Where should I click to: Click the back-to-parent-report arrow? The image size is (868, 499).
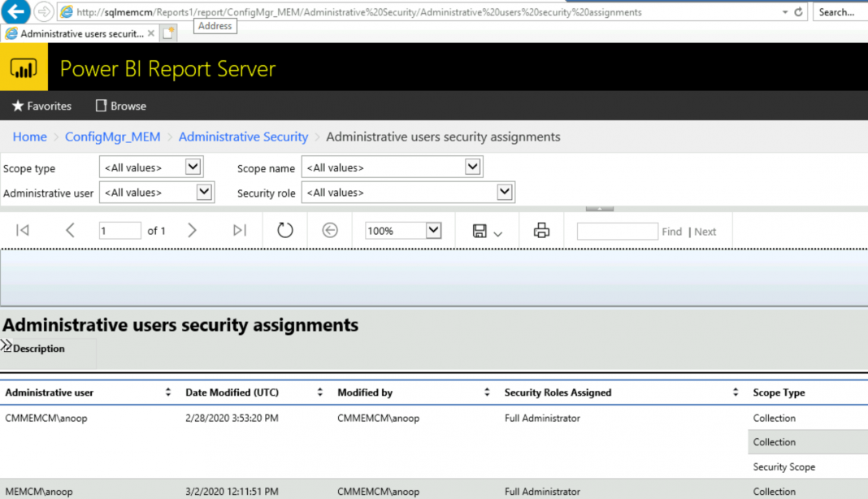[x=330, y=230]
